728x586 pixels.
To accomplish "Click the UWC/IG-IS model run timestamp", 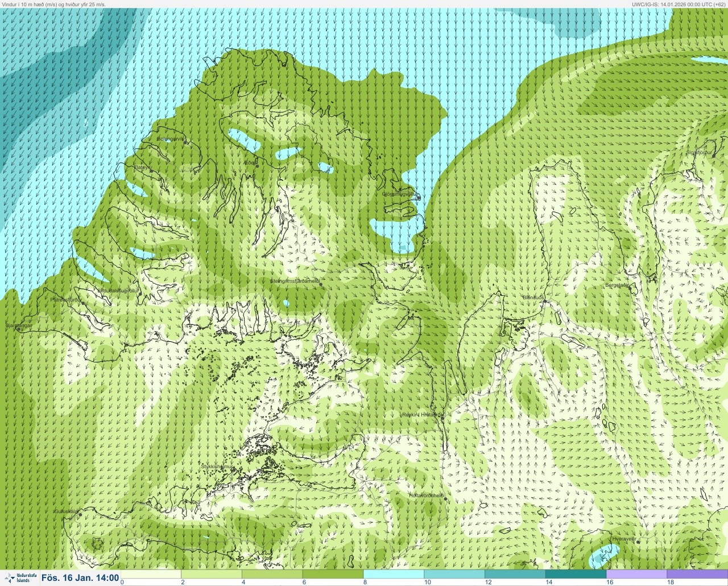I will [679, 4].
